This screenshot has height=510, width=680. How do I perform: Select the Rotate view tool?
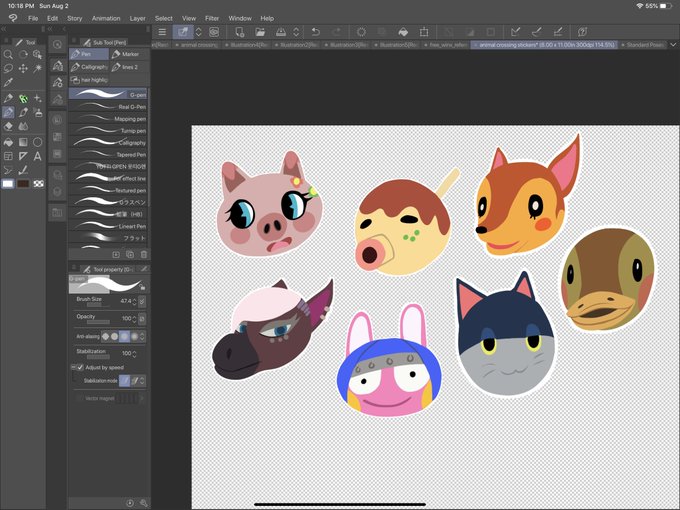[x=23, y=55]
